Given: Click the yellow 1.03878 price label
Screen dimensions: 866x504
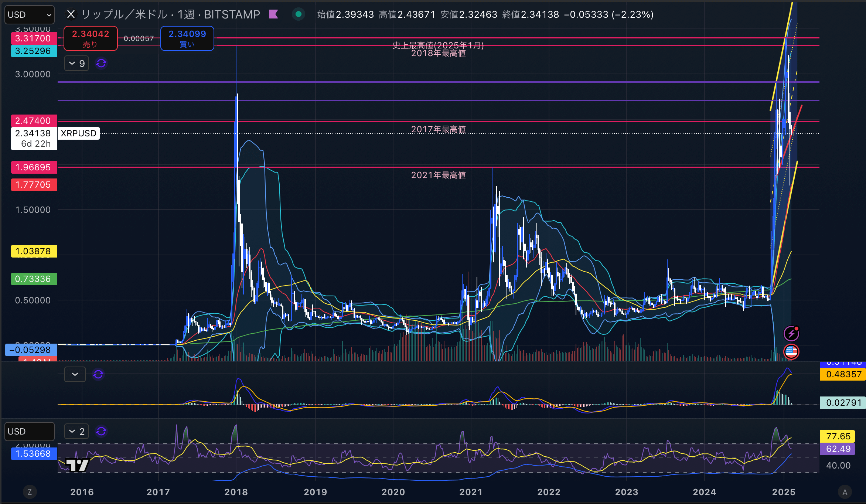Looking at the screenshot, I should point(34,251).
